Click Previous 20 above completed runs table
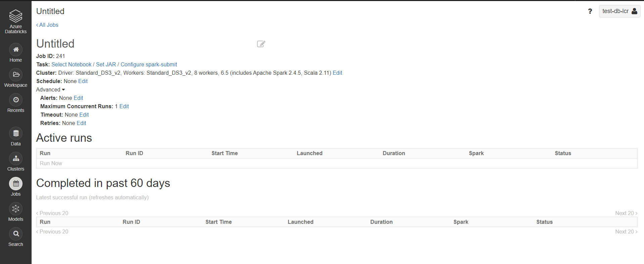 [52, 213]
